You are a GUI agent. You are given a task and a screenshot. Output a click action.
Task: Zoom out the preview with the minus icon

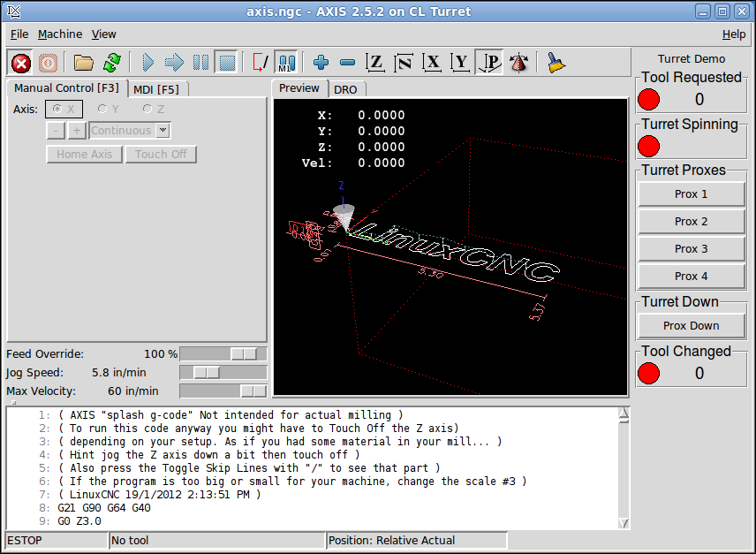[x=347, y=63]
